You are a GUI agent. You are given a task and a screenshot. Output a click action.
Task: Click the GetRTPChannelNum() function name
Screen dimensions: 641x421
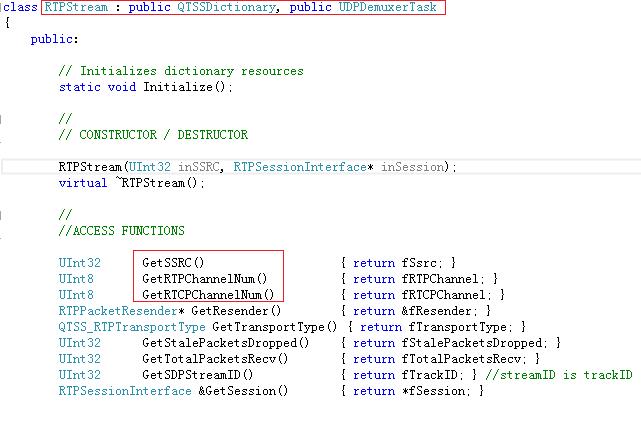(x=204, y=279)
